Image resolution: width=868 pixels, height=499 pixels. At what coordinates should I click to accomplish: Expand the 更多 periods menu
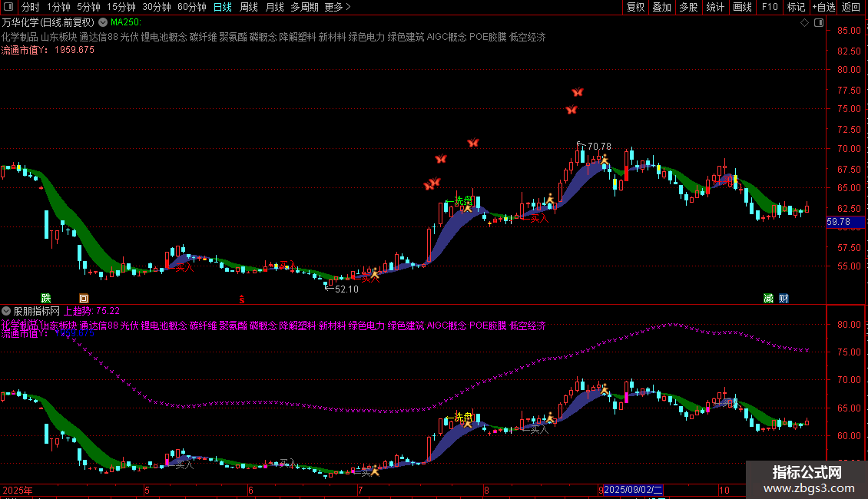(x=338, y=7)
